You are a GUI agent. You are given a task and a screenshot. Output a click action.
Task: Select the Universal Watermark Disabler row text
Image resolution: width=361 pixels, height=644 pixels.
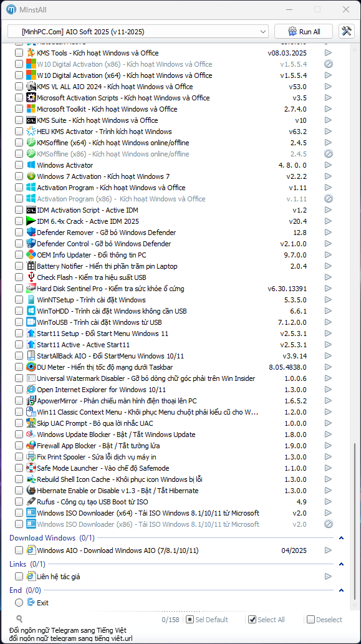146,378
